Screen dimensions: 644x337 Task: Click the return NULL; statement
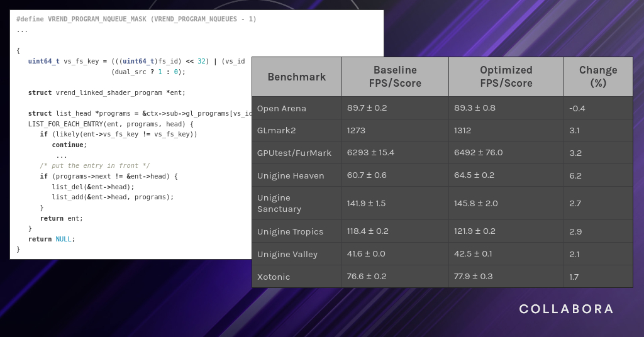pos(52,239)
